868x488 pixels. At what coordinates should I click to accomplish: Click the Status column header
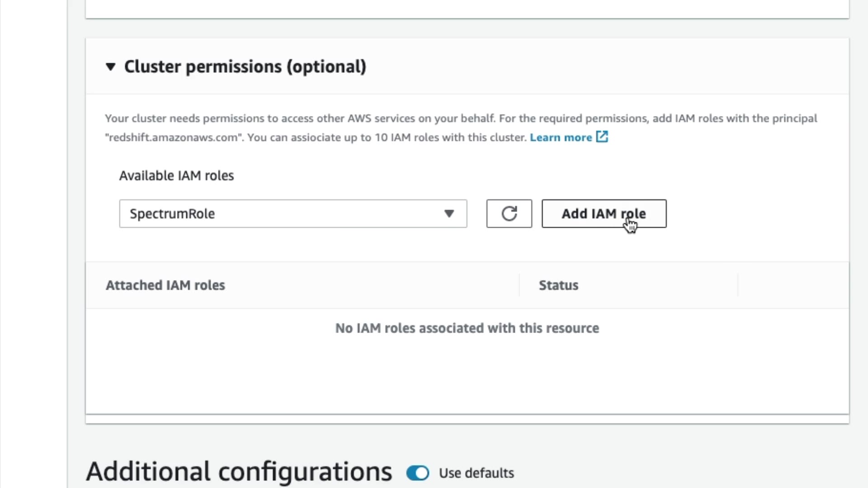pos(558,285)
